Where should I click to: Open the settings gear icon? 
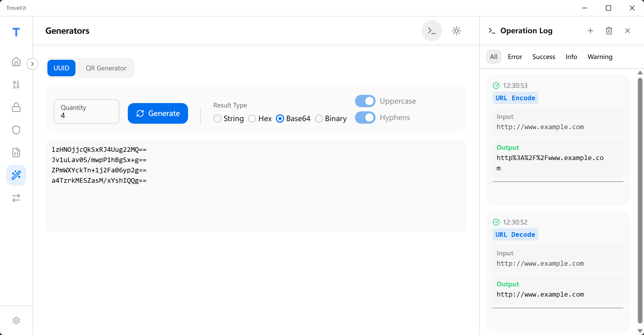(16, 321)
